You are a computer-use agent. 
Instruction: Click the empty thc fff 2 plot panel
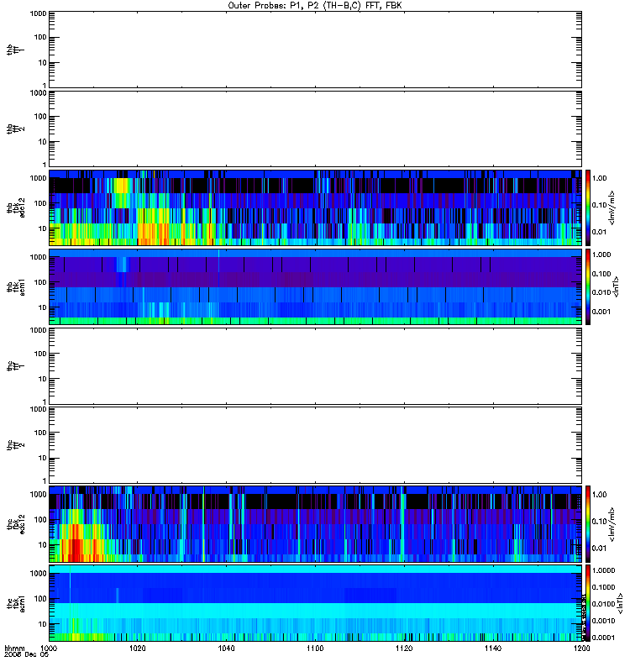(315, 445)
